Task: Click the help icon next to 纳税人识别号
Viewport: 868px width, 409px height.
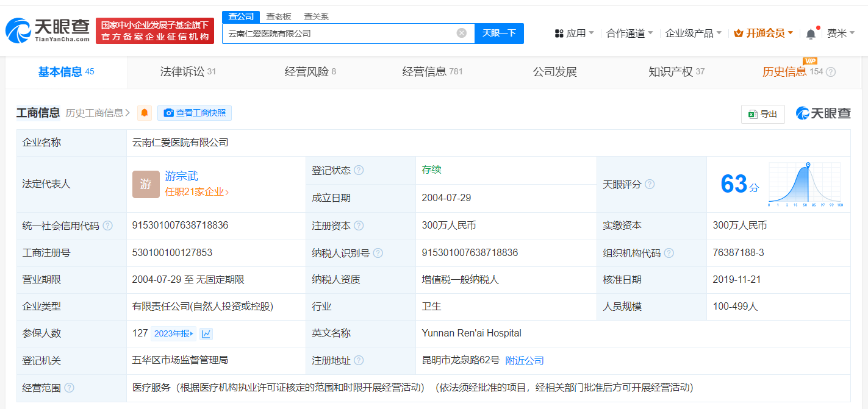Action: tap(378, 253)
